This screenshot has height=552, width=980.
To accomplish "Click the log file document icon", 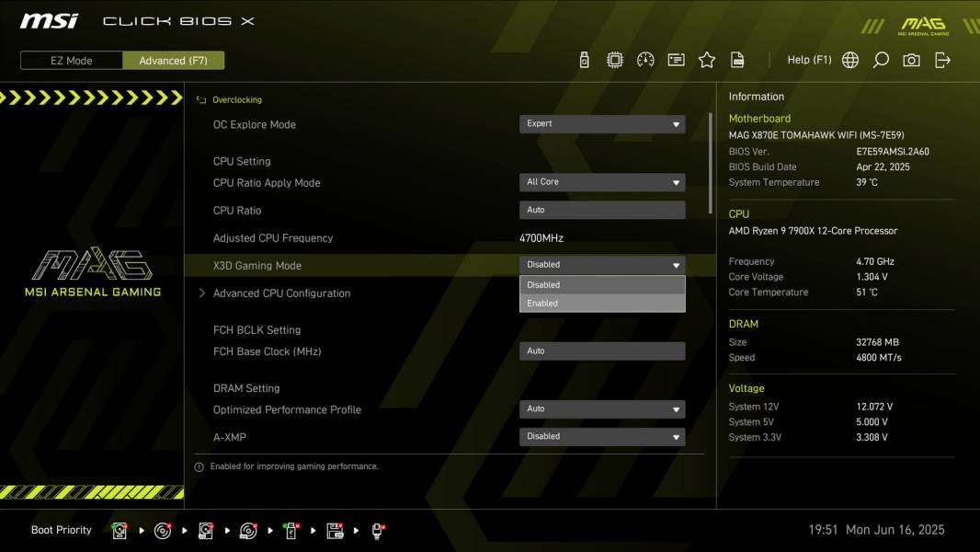I will click(x=737, y=60).
